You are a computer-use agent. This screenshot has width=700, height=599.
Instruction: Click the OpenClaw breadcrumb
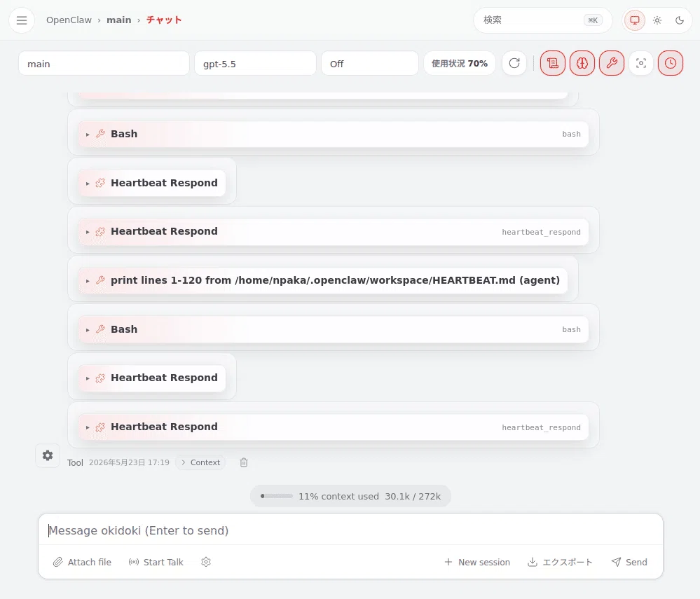[x=69, y=20]
